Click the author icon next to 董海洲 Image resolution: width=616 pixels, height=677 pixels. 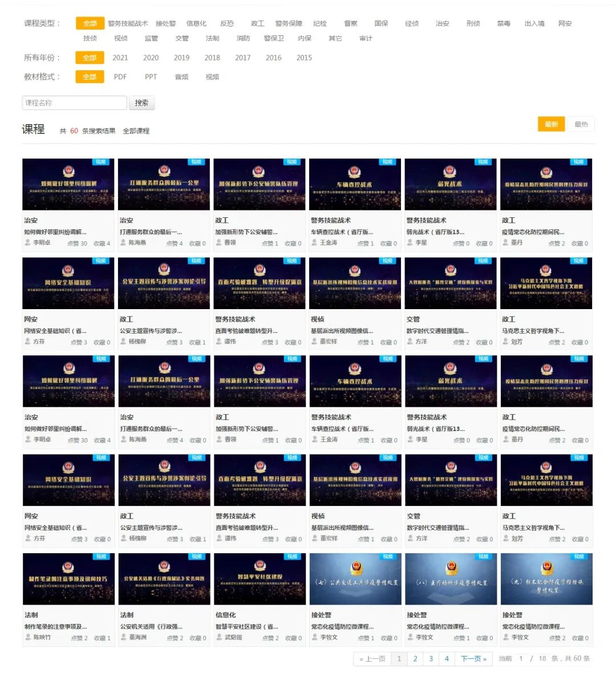tap(123, 637)
